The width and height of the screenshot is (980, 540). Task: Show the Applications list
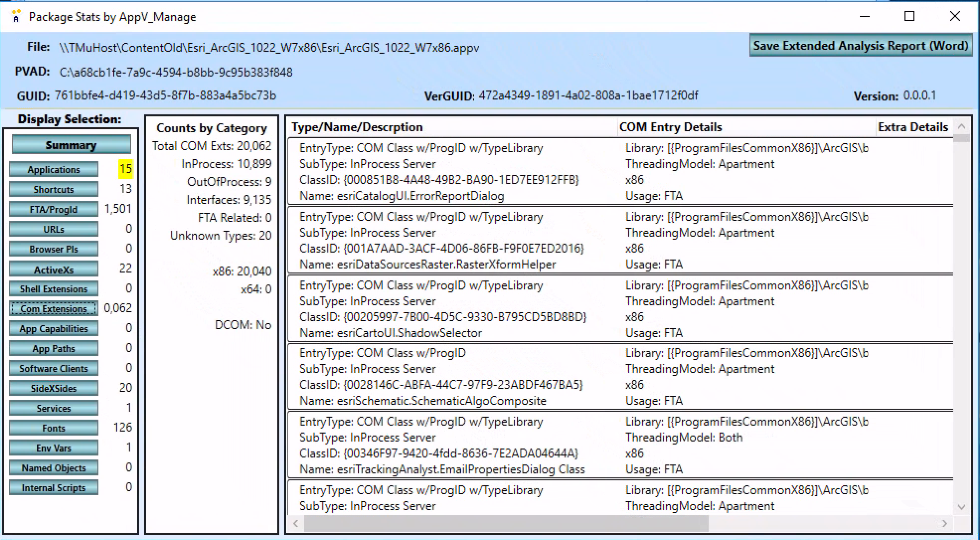(x=54, y=170)
